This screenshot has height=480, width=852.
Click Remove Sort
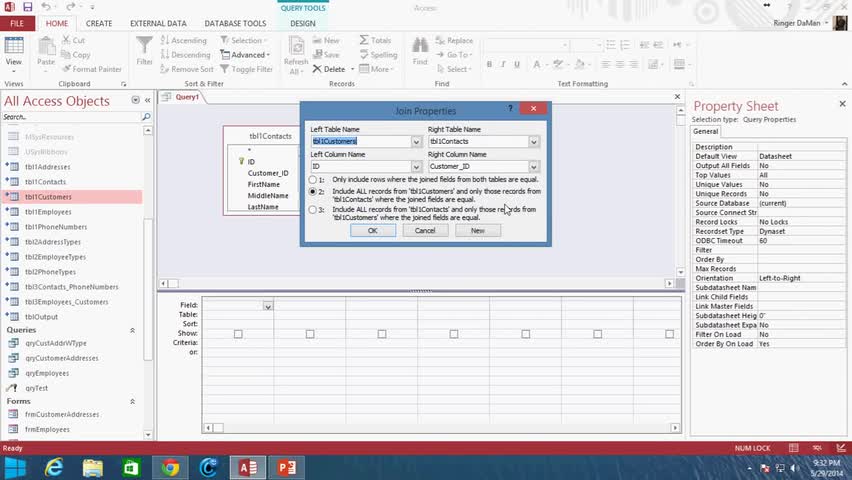click(x=186, y=69)
